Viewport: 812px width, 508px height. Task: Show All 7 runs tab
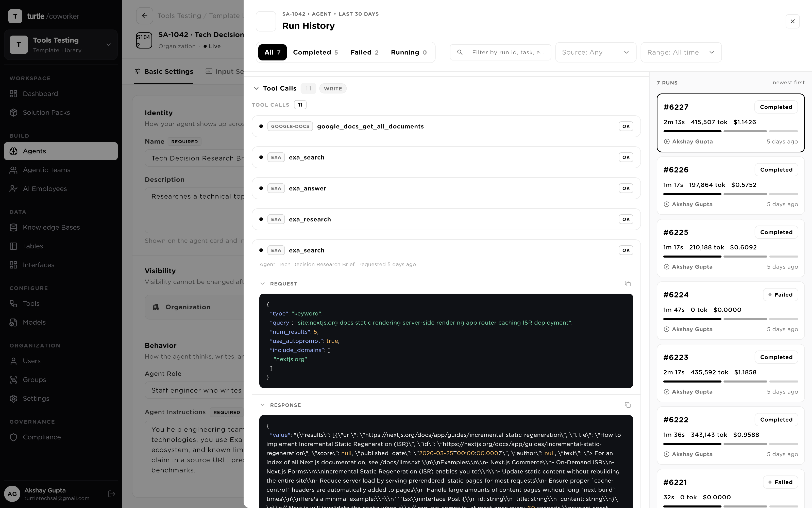click(x=272, y=52)
